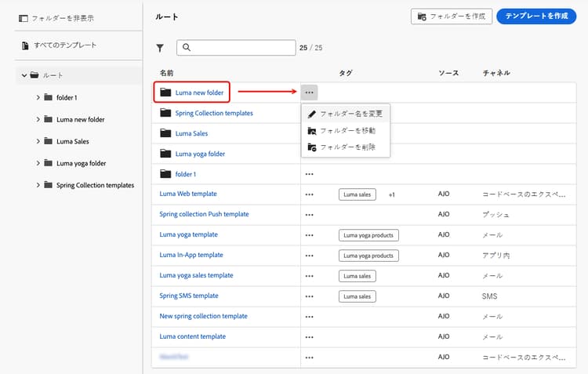Open more actions for Luma Web template
Screen dimensions: 588x374
(x=309, y=194)
